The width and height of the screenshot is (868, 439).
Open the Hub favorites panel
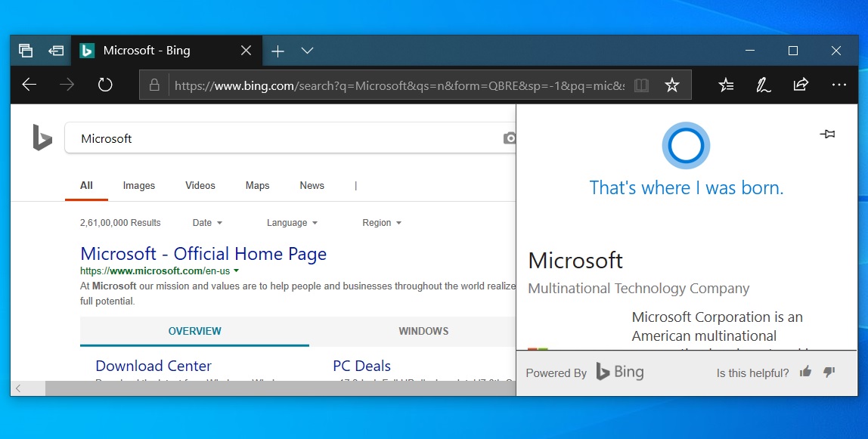[726, 85]
